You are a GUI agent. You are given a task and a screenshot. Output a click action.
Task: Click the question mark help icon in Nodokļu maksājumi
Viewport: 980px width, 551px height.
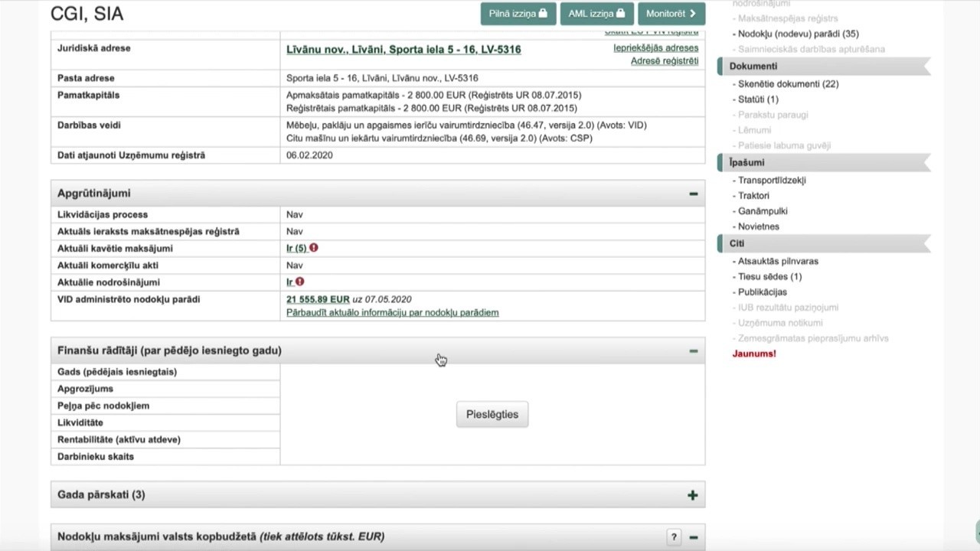(674, 537)
